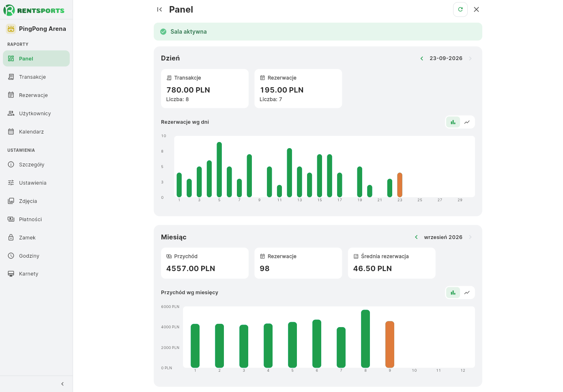Click the Kalendarz calendar icon
The image size is (563, 392).
pos(11,131)
